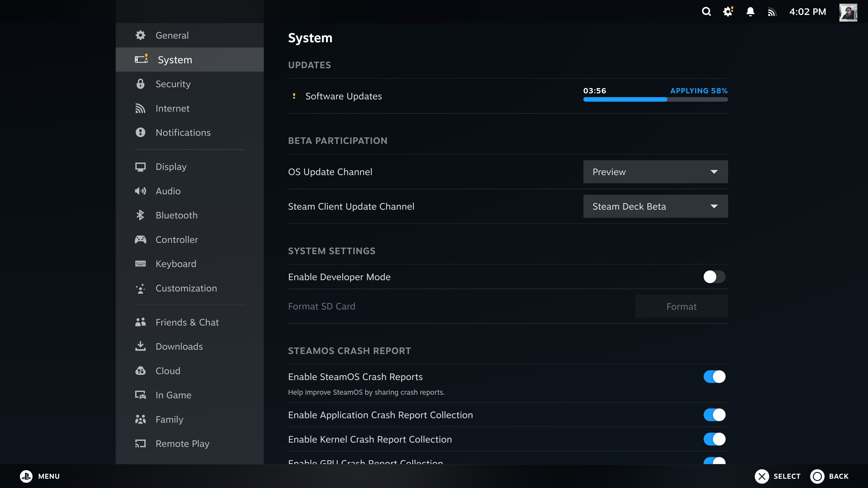The height and width of the screenshot is (488, 868).
Task: Click the General gear icon in the sidebar
Action: (140, 35)
